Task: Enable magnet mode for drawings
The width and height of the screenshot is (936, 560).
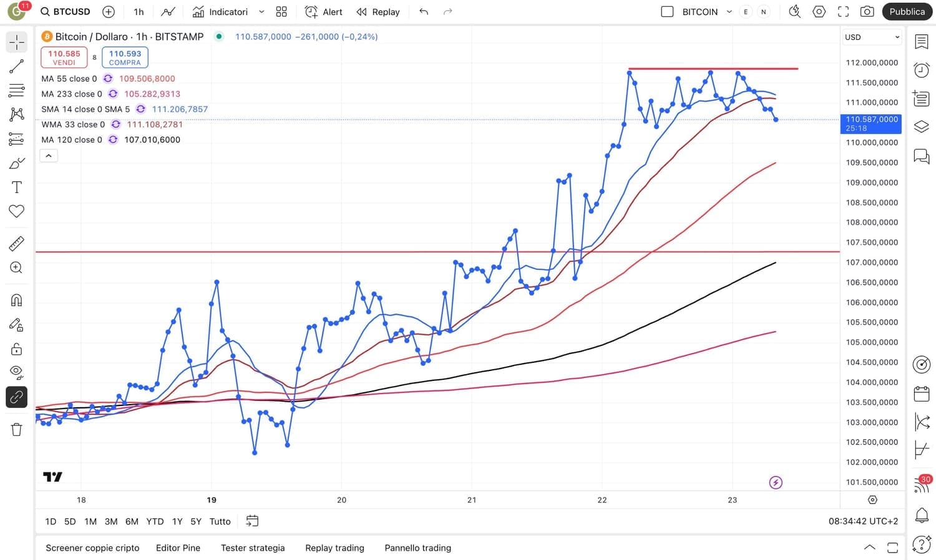Action: [17, 300]
